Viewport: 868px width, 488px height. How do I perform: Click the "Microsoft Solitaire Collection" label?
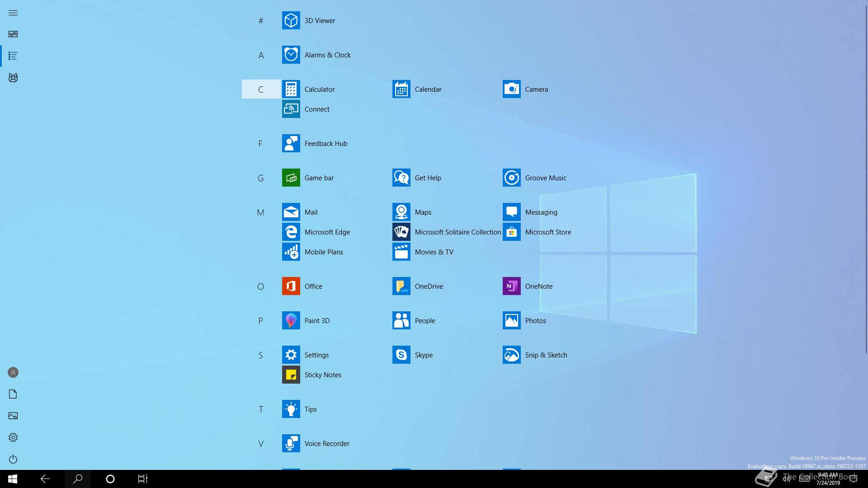[458, 232]
